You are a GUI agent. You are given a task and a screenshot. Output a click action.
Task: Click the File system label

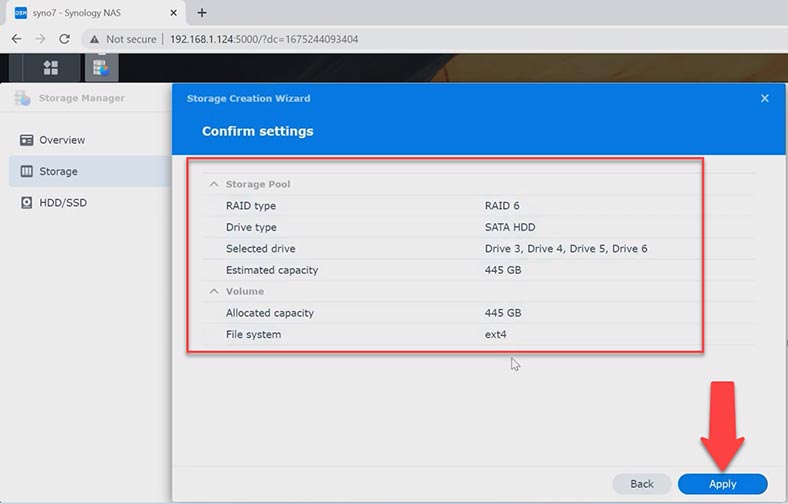point(253,335)
